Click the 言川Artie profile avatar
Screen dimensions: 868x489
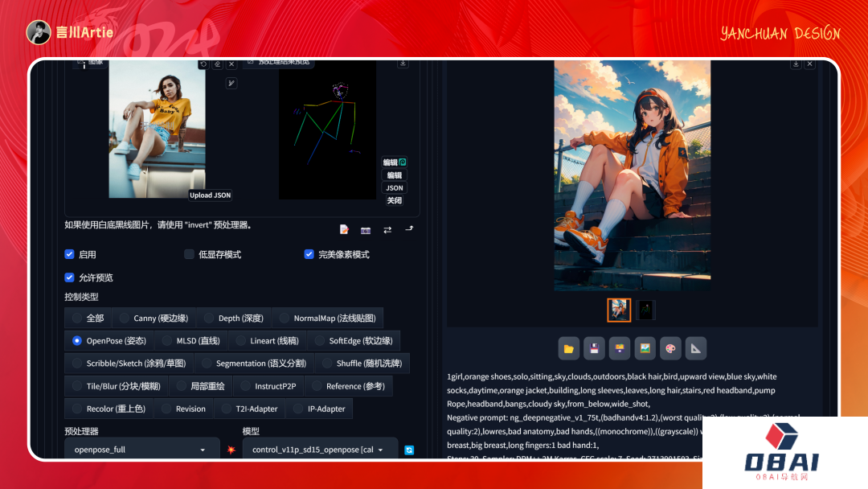39,32
